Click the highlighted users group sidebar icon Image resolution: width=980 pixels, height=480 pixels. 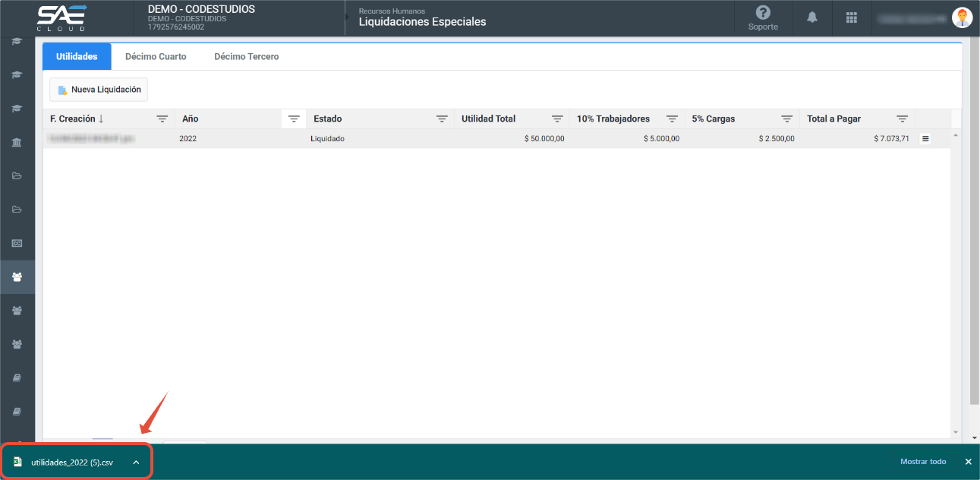(17, 276)
